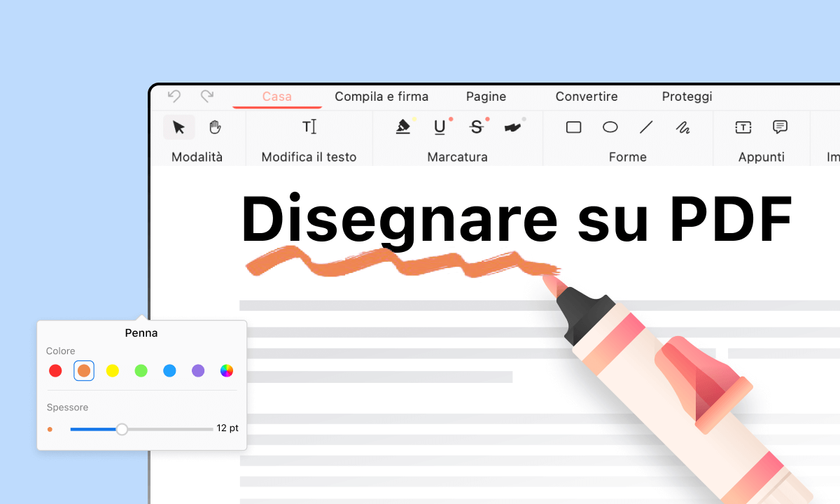Select the rectangle shape tool
840x504 pixels.
pyautogui.click(x=573, y=127)
